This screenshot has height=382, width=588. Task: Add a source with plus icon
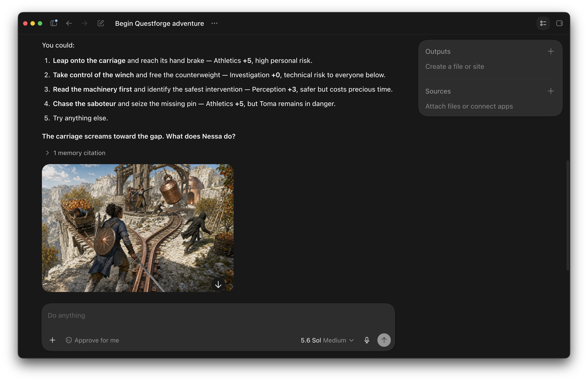coord(551,91)
